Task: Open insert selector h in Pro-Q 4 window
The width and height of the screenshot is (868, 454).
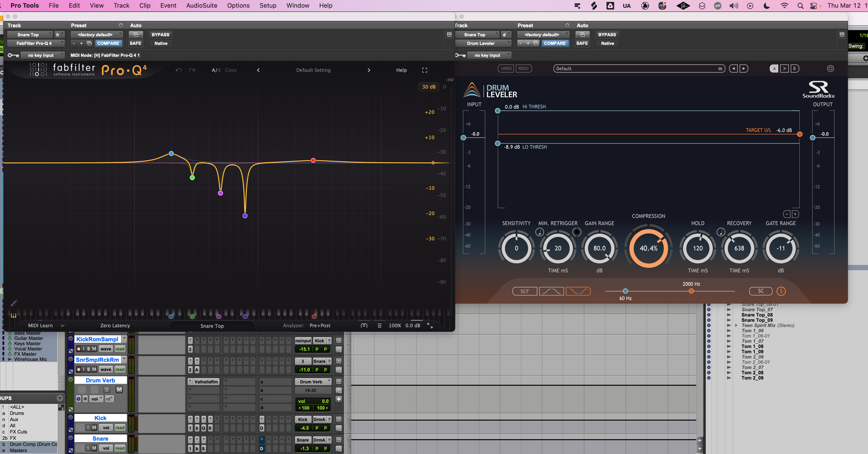Action: 59,35
